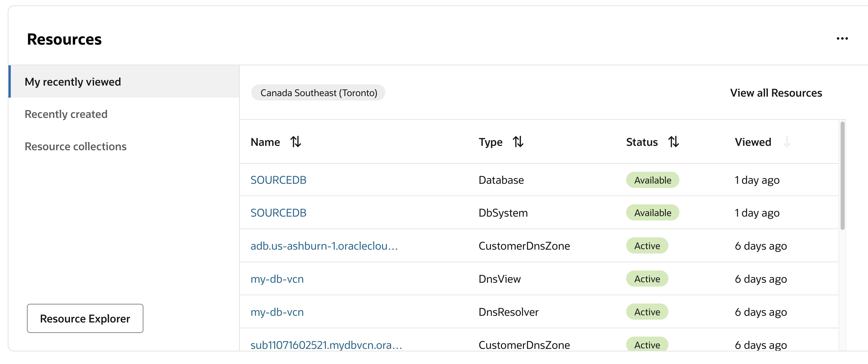868x364 pixels.
Task: Click the resources table vertical scrollbar
Action: pos(842,176)
